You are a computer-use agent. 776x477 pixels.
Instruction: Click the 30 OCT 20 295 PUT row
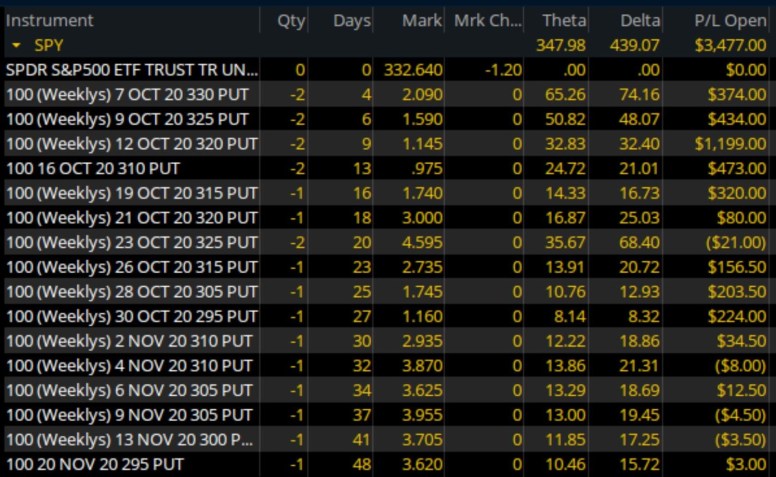(x=131, y=315)
